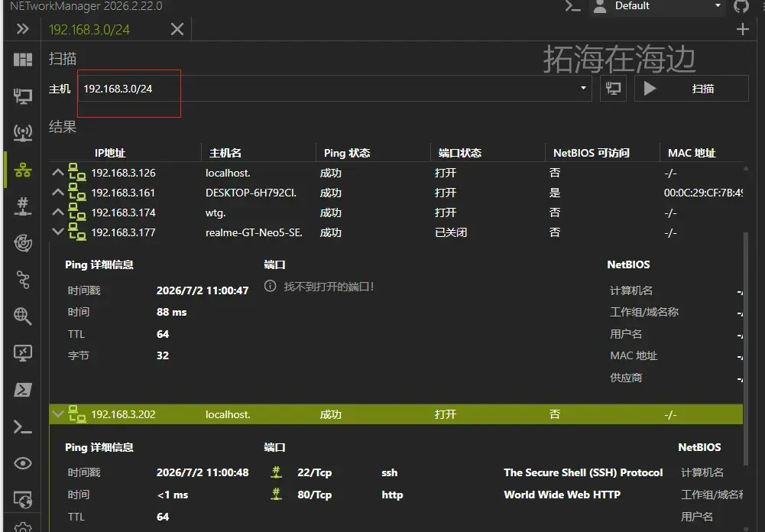Open command line icon in title bar
Viewport: 765px width, 532px height.
pos(572,6)
